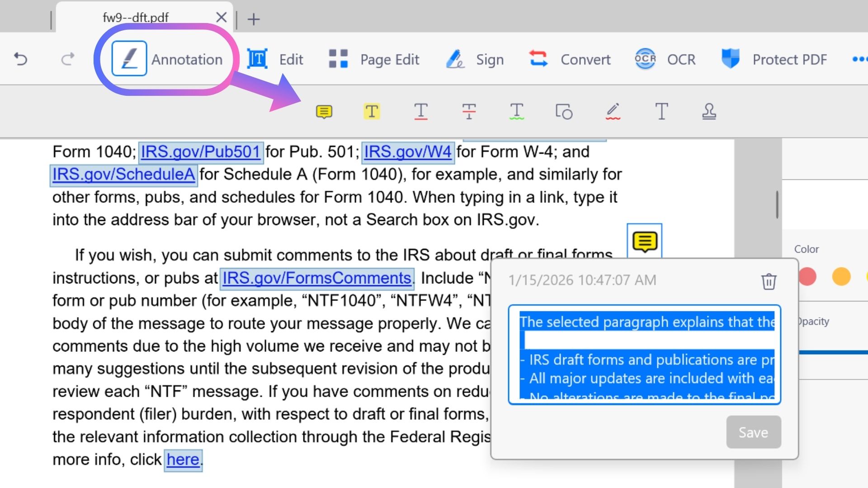This screenshot has width=868, height=488.
Task: Open the Annotation tab
Action: pos(167,59)
